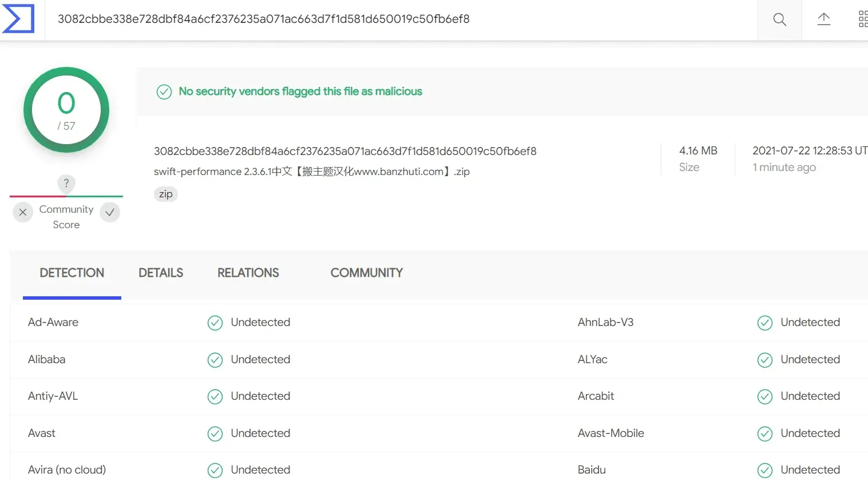Screen dimensions: 868x481
Task: Click the community score question mark
Action: point(66,183)
